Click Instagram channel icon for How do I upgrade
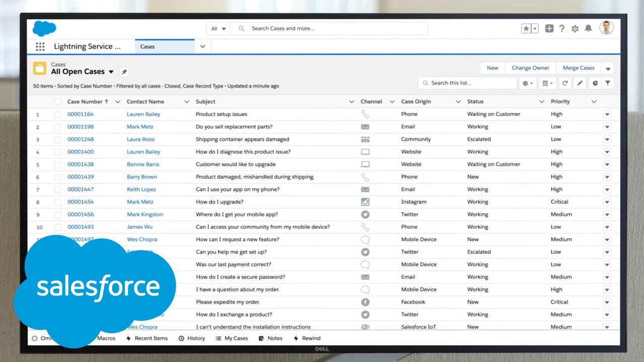Image resolution: width=644 pixels, height=362 pixels. (365, 202)
